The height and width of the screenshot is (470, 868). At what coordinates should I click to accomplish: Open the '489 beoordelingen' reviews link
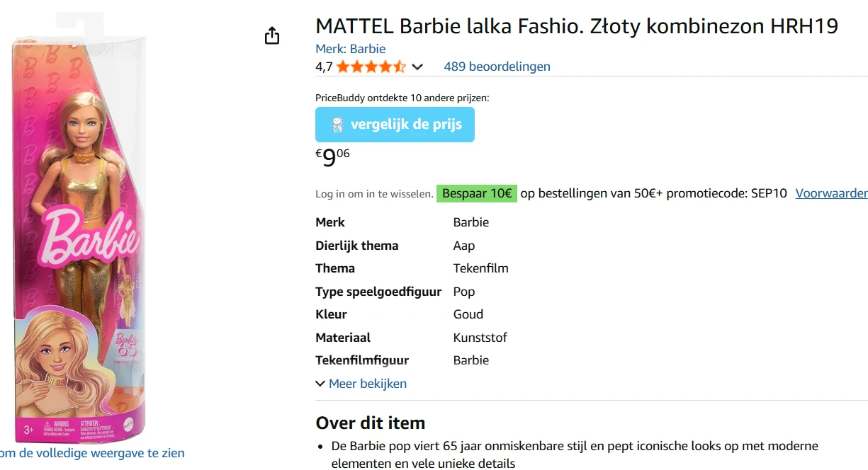[x=497, y=66]
